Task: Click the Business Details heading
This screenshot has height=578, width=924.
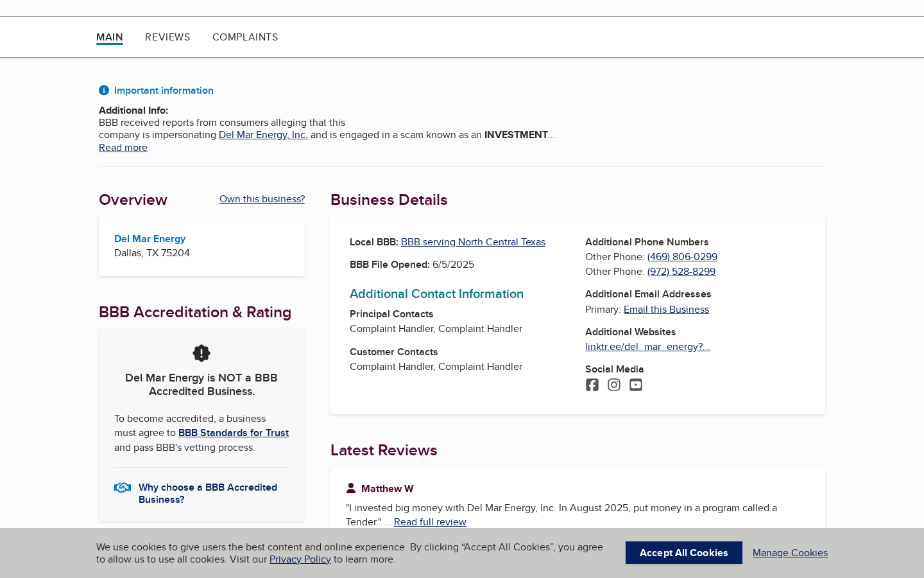Action: coord(389,200)
